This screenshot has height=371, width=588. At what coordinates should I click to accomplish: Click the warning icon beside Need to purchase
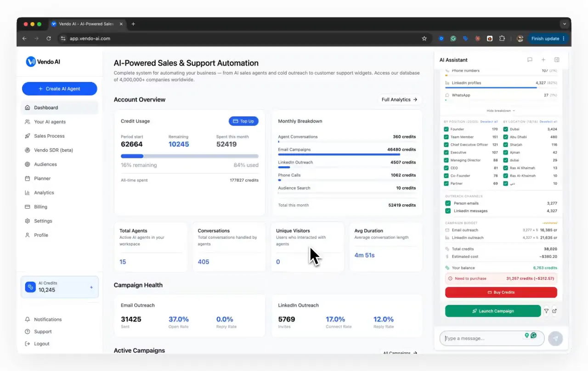[x=450, y=278]
